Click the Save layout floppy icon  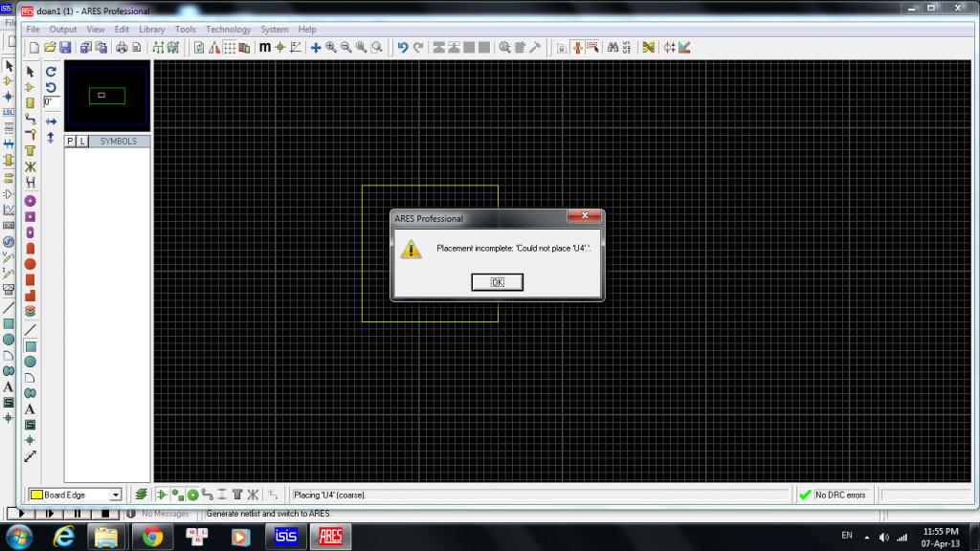point(65,48)
